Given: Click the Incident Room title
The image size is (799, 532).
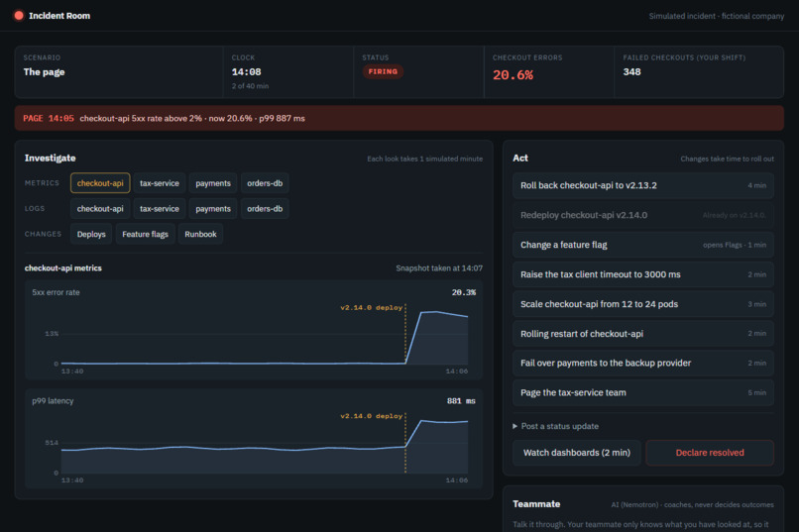Looking at the screenshot, I should point(59,16).
